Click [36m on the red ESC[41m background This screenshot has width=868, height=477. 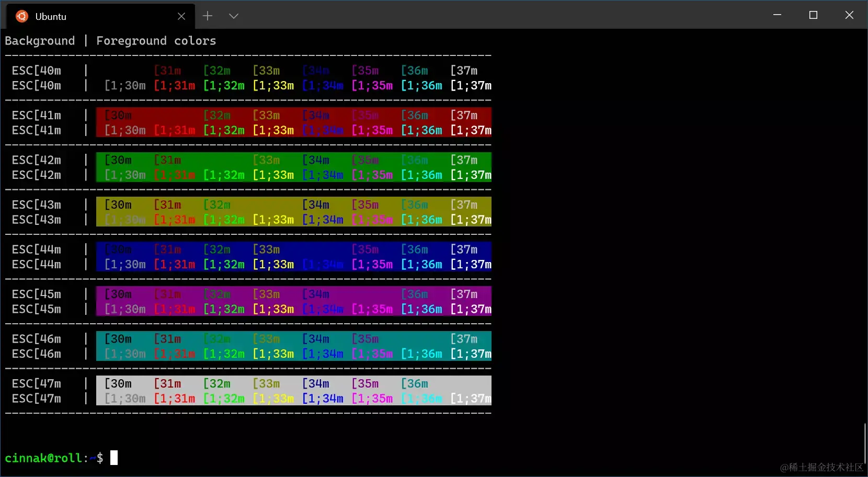(415, 115)
